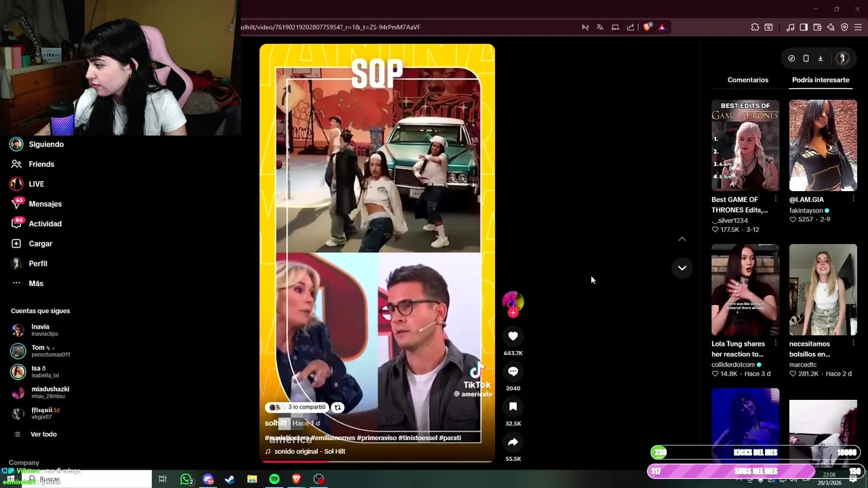Screen dimensions: 868x488
Task: Click the mobile phone icon in top pill
Action: coord(806,58)
